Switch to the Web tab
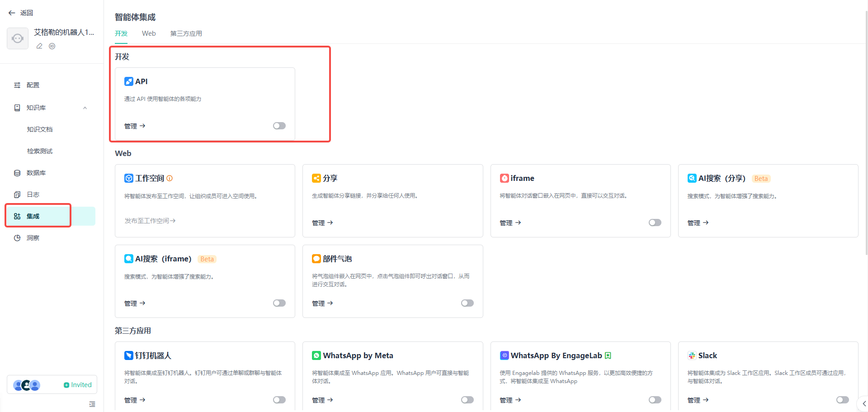This screenshot has width=868, height=412. (x=149, y=33)
